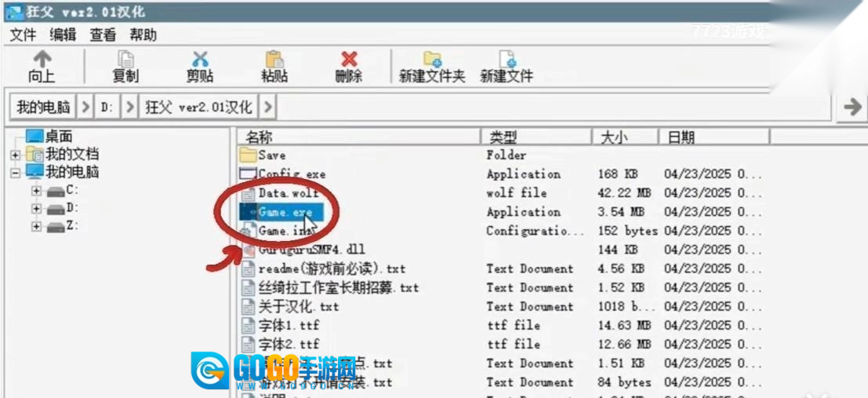Select 桌面 (Desktop) in the folder tree
This screenshot has height=398, width=868.
pyautogui.click(x=58, y=137)
